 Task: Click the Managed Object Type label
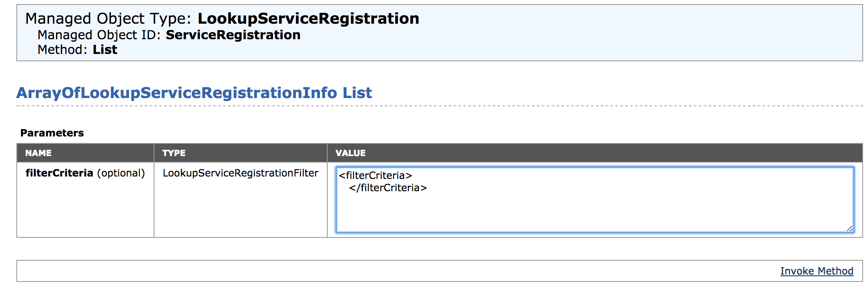pyautogui.click(x=108, y=18)
